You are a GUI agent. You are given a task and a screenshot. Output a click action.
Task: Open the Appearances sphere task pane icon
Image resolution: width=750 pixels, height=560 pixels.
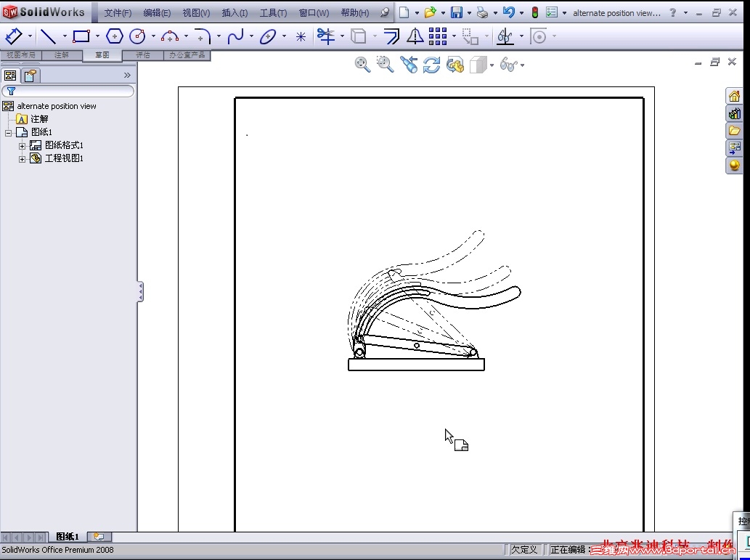point(734,166)
